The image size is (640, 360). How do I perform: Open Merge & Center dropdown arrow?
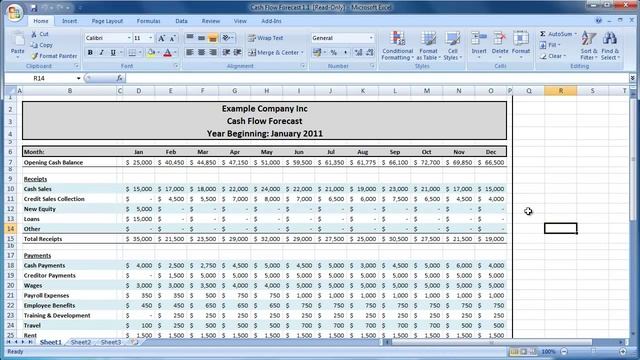point(302,53)
